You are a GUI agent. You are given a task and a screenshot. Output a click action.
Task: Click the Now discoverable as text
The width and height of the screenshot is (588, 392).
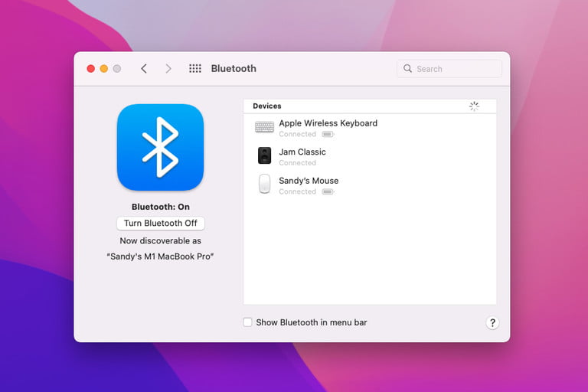[161, 241]
